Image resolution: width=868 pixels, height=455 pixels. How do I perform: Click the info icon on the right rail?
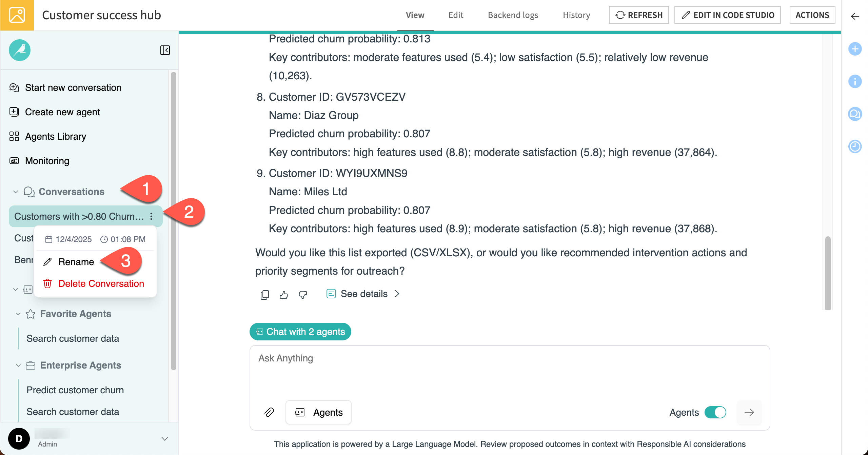point(855,81)
